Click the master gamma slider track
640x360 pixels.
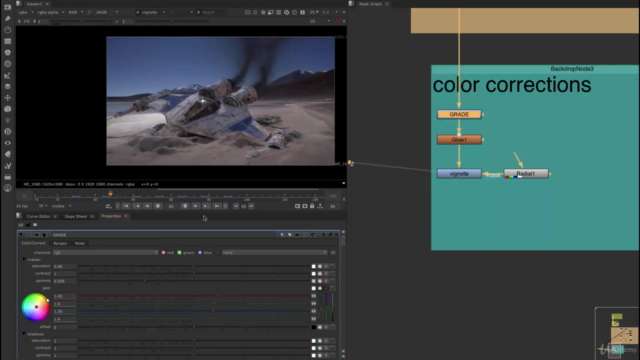[x=194, y=281]
